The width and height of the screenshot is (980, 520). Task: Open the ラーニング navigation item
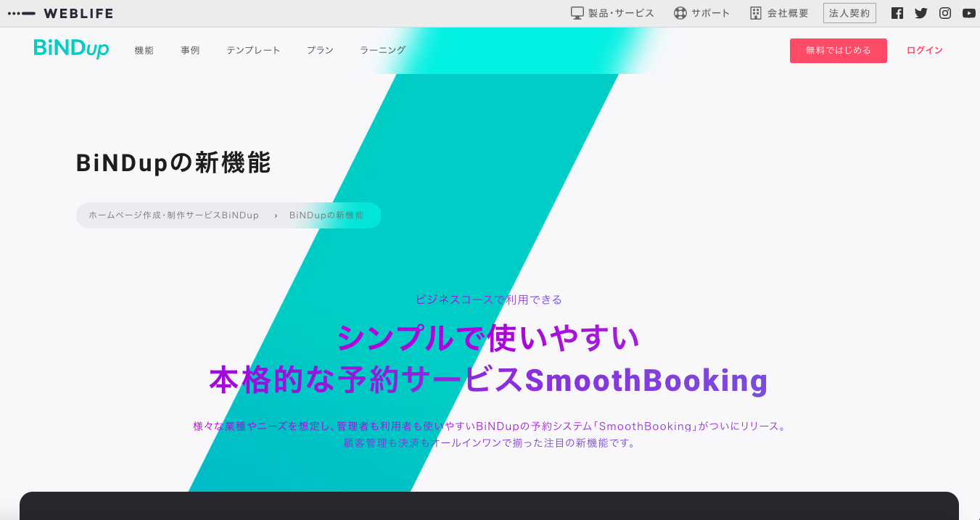pyautogui.click(x=383, y=50)
